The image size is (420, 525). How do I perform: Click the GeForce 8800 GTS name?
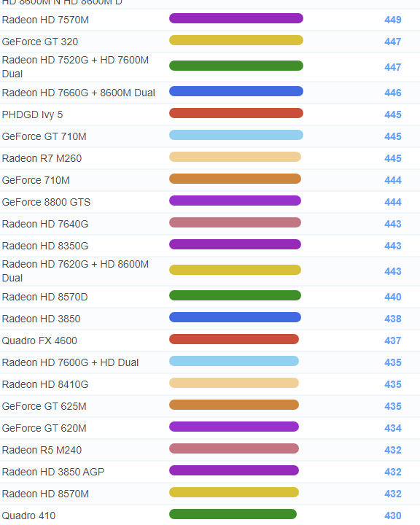coord(46,202)
